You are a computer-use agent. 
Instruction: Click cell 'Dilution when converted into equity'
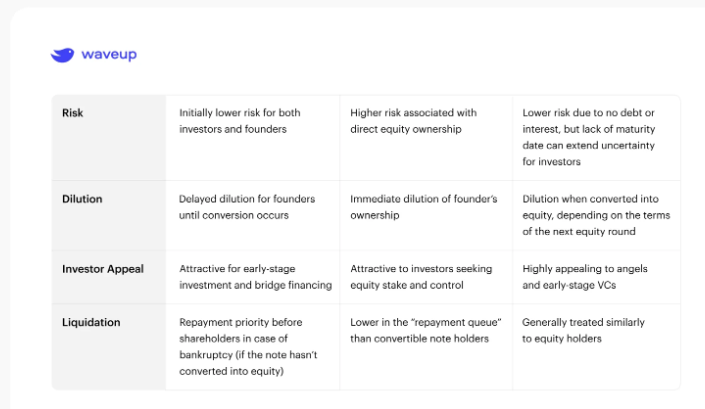pyautogui.click(x=596, y=215)
